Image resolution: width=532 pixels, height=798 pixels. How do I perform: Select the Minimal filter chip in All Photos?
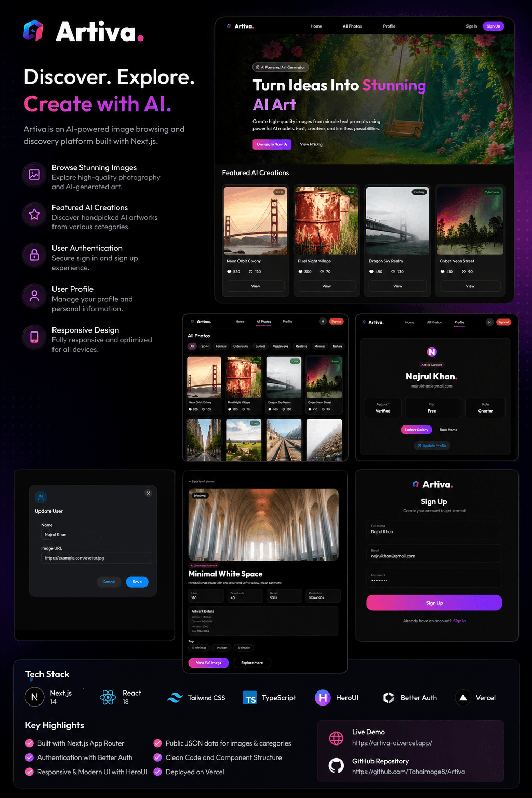pyautogui.click(x=320, y=346)
